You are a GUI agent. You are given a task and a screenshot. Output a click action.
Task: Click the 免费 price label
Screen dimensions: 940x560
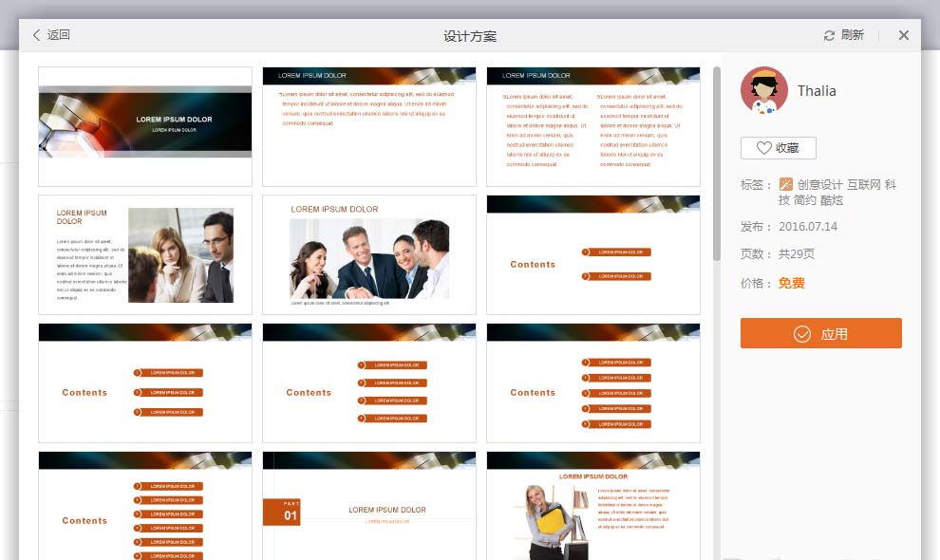click(x=791, y=283)
